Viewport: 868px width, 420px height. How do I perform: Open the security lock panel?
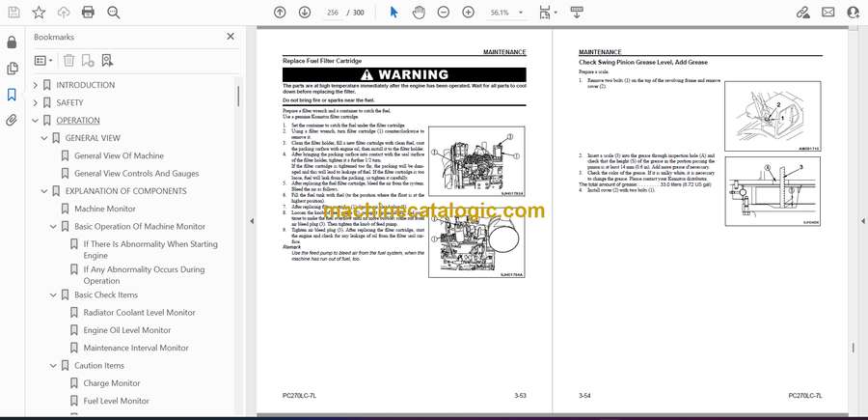[x=12, y=42]
